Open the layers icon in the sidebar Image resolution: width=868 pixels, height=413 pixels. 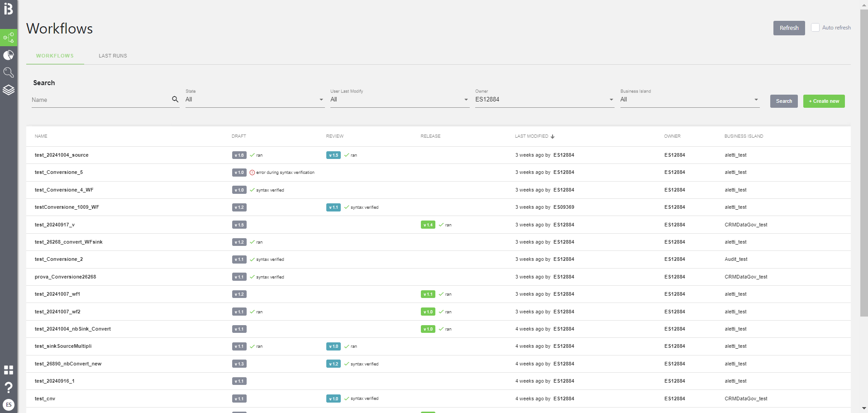click(9, 90)
